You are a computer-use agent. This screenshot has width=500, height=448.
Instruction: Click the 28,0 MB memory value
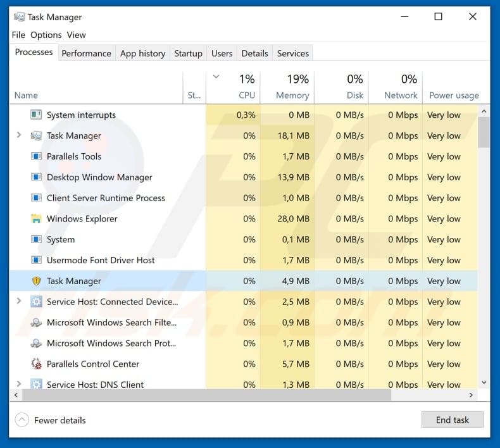(x=294, y=219)
